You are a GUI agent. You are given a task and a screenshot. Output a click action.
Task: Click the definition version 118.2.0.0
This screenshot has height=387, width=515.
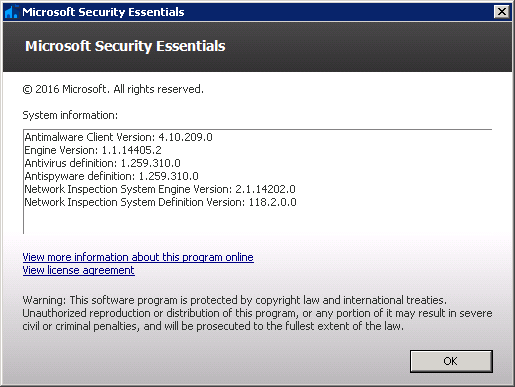(272, 202)
